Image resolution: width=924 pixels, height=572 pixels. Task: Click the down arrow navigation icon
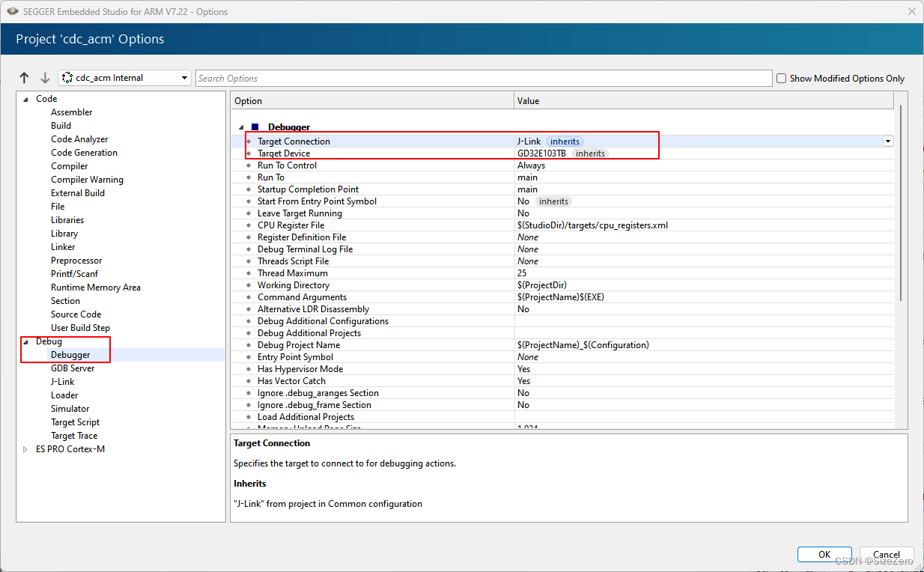(x=45, y=78)
